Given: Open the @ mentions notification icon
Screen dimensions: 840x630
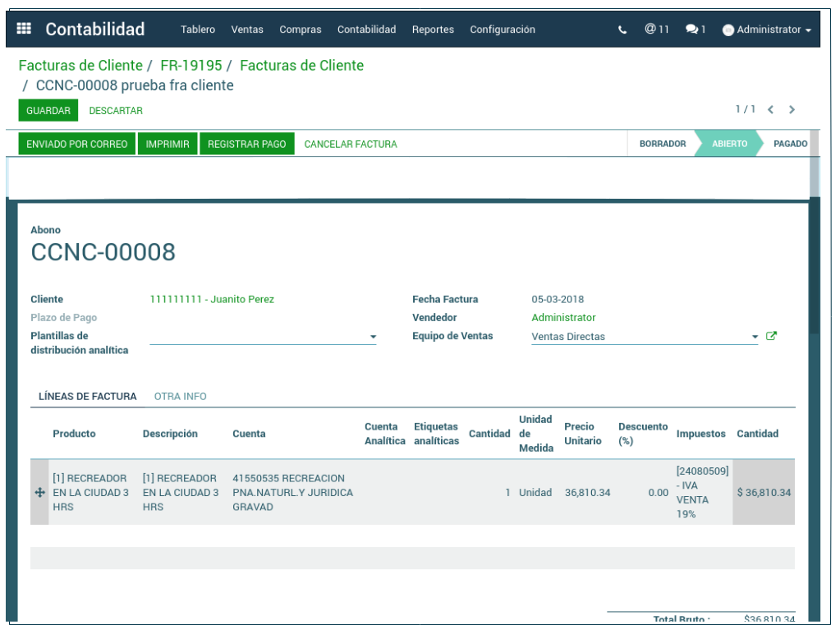Looking at the screenshot, I should click(656, 30).
